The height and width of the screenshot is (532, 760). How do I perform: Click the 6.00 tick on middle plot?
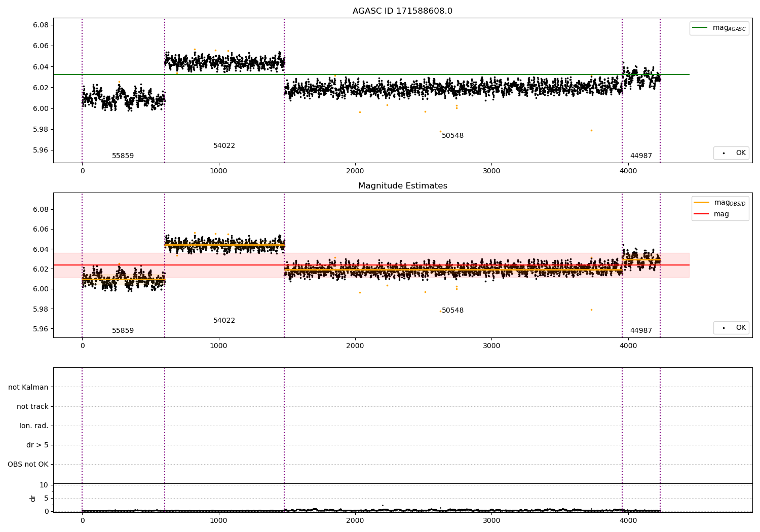40,289
